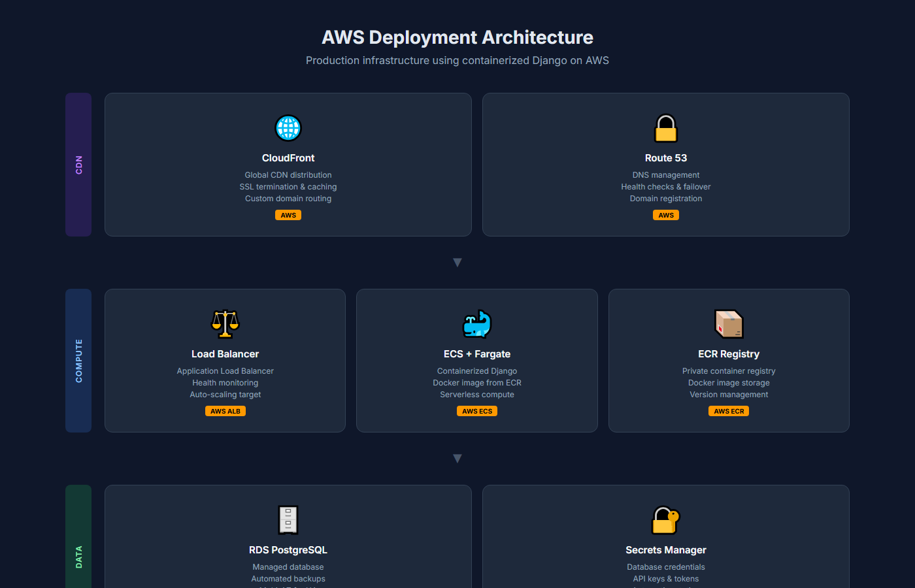Click the Global CDN distribution link

[288, 174]
